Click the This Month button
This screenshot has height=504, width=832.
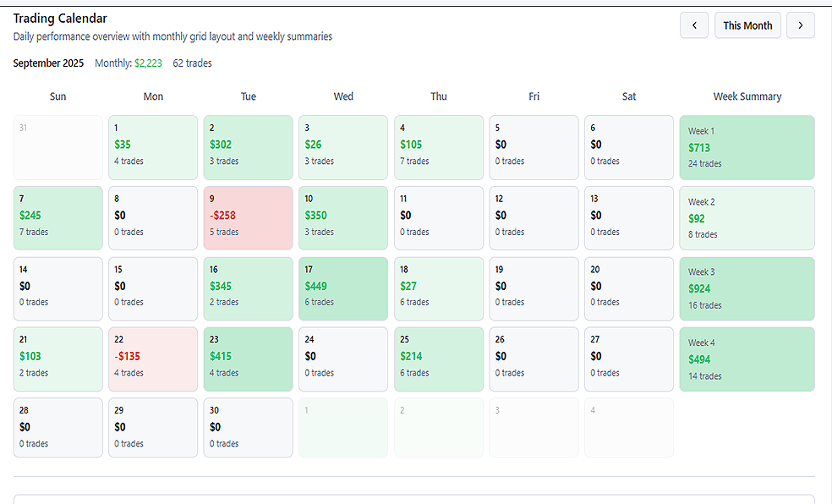pos(747,25)
